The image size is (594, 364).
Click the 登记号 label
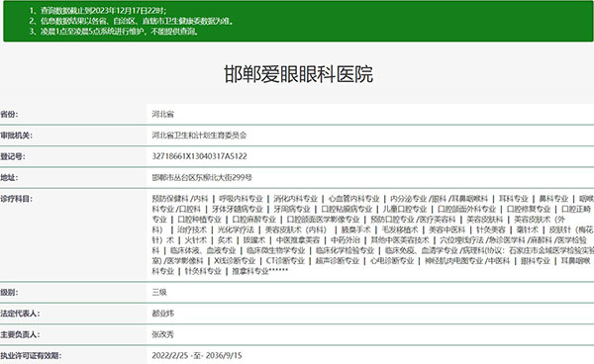(13, 156)
